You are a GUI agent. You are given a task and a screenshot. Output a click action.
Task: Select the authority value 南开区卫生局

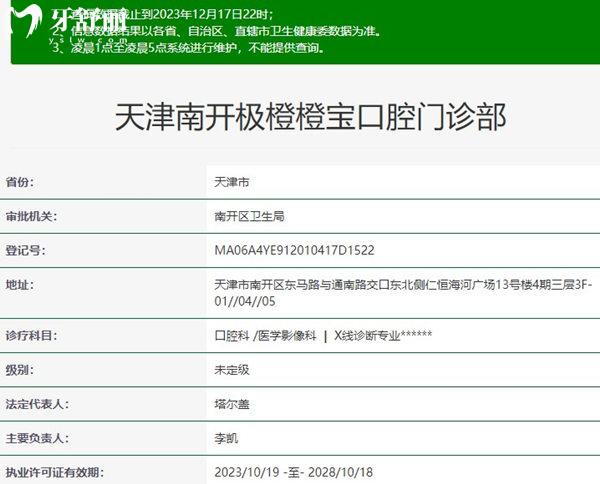249,216
